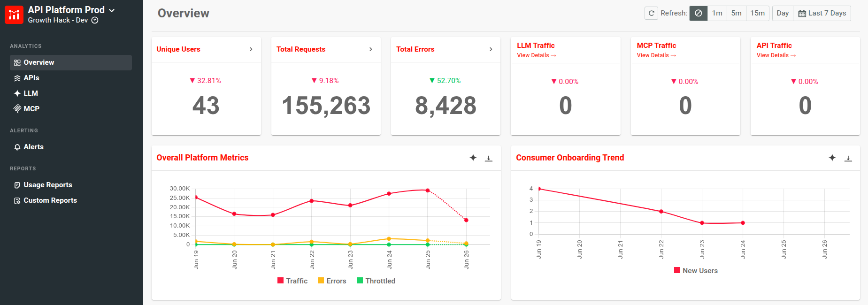Click the APIs layered icon in sidebar

click(17, 78)
